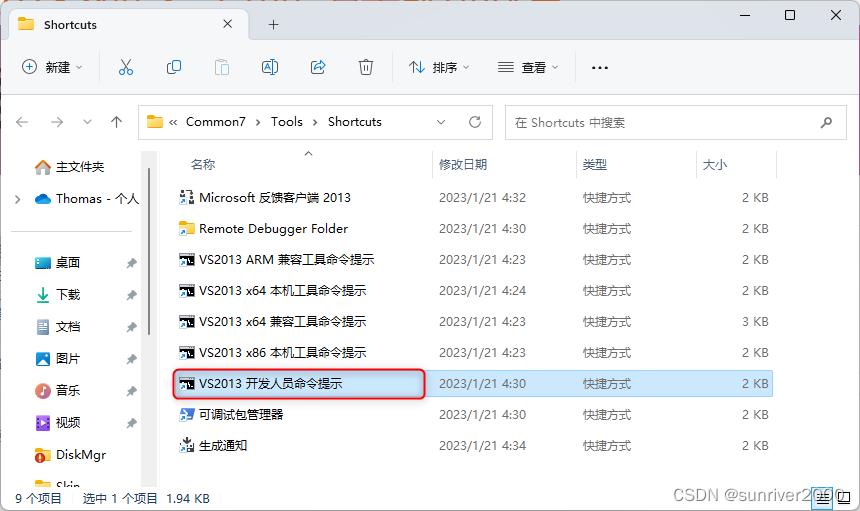Click the Cut scissors icon
The image size is (860, 511).
tap(126, 67)
